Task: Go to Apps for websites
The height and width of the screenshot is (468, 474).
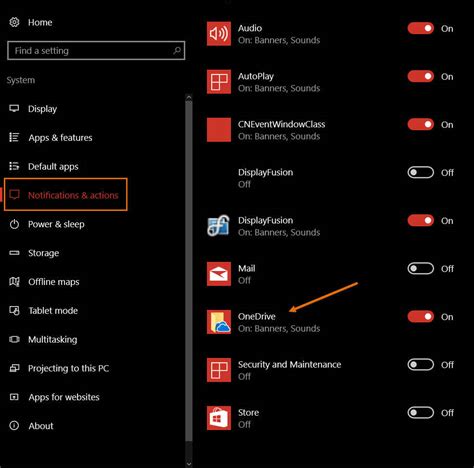Action: pos(64,397)
